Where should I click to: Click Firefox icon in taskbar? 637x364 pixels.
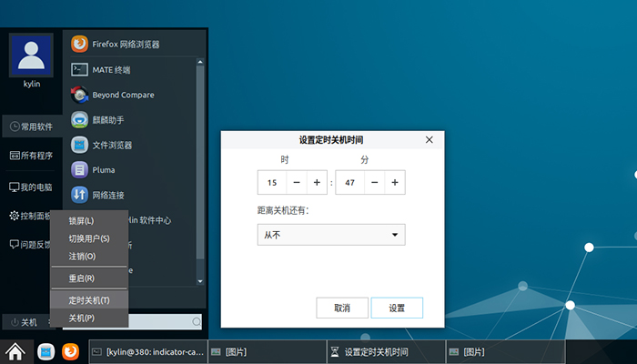tap(70, 351)
